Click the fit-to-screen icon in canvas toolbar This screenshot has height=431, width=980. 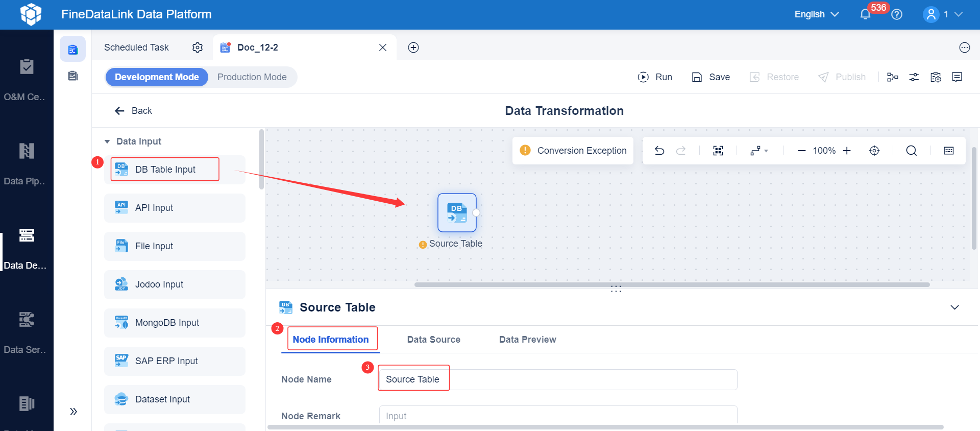click(718, 151)
